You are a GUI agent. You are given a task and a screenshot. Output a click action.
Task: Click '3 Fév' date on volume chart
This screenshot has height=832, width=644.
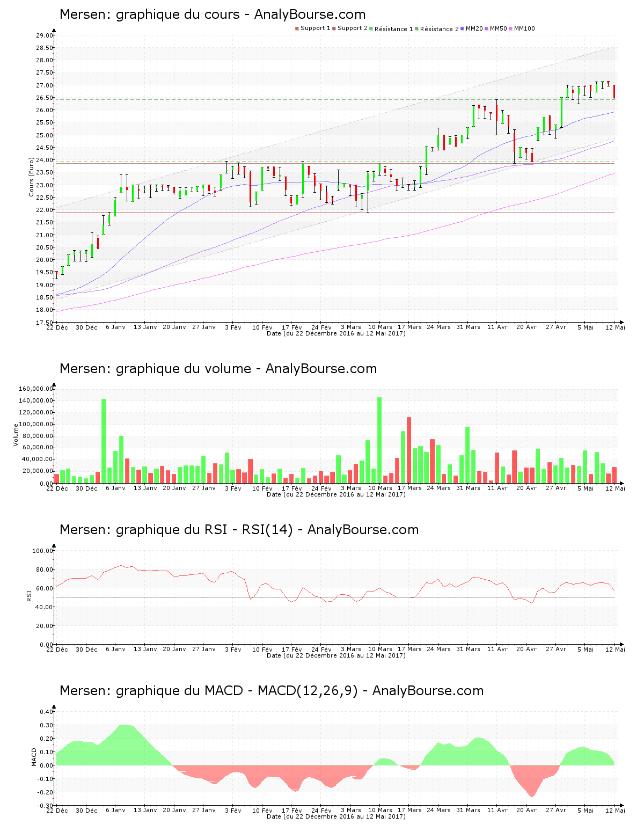pyautogui.click(x=233, y=488)
